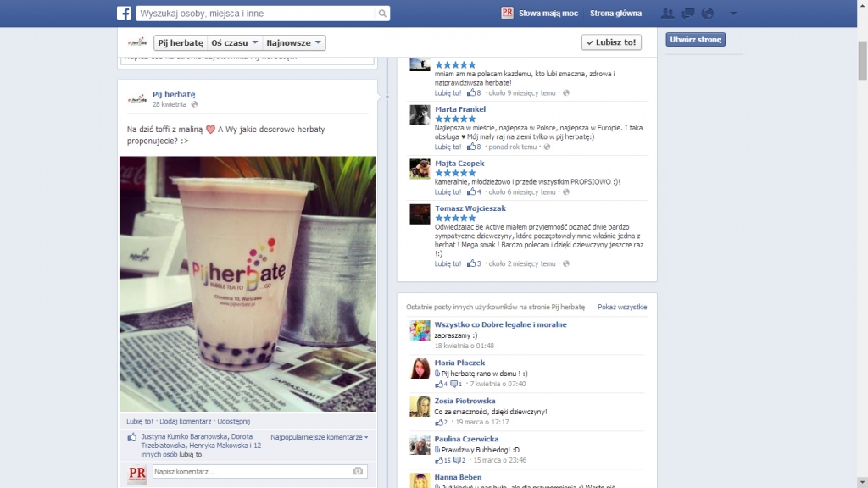Open the friend requests icon
The image size is (868, 488).
pos(667,14)
